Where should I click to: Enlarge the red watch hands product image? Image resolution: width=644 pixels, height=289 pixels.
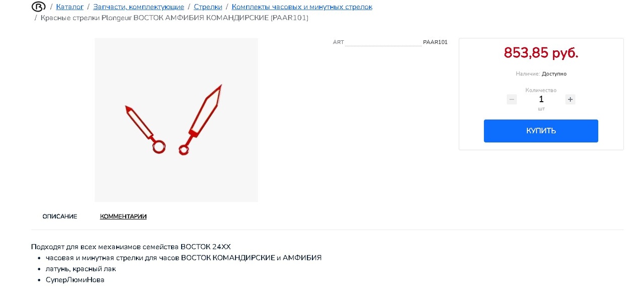(x=176, y=120)
